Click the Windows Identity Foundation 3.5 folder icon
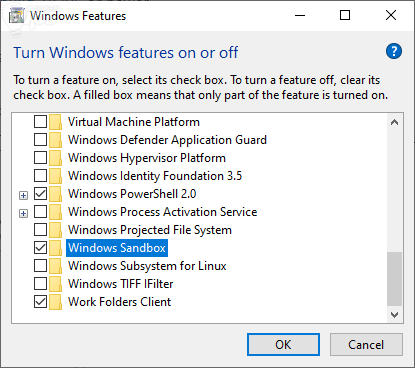The width and height of the screenshot is (415, 368). 55,176
